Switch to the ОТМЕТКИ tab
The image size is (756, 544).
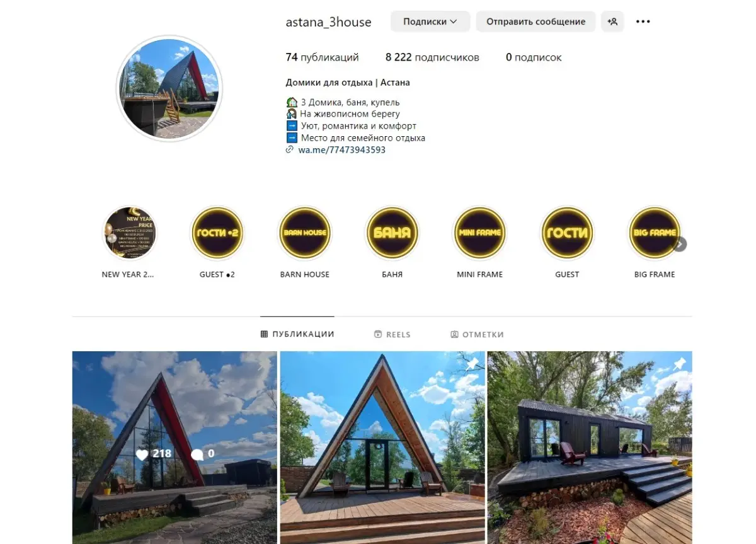[x=477, y=335]
